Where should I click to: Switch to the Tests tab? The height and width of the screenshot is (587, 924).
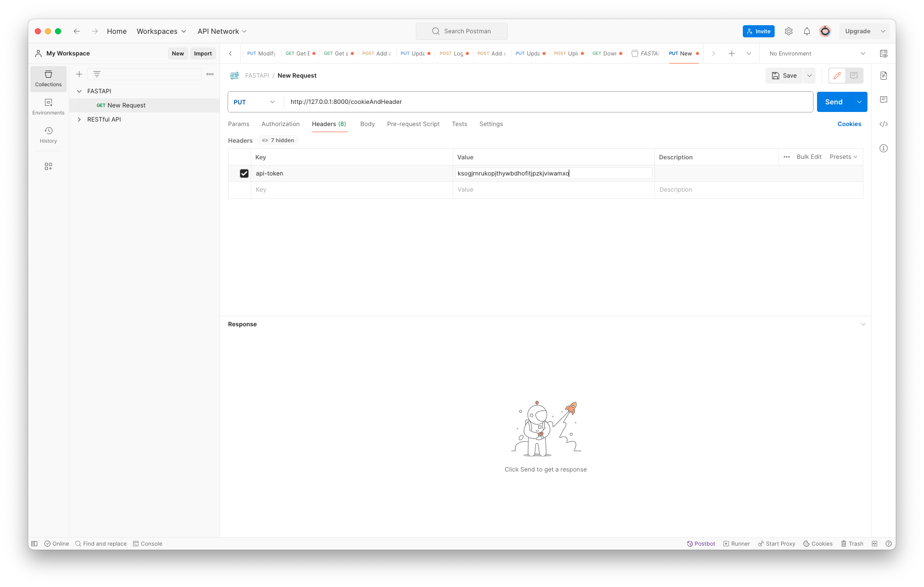pos(460,124)
